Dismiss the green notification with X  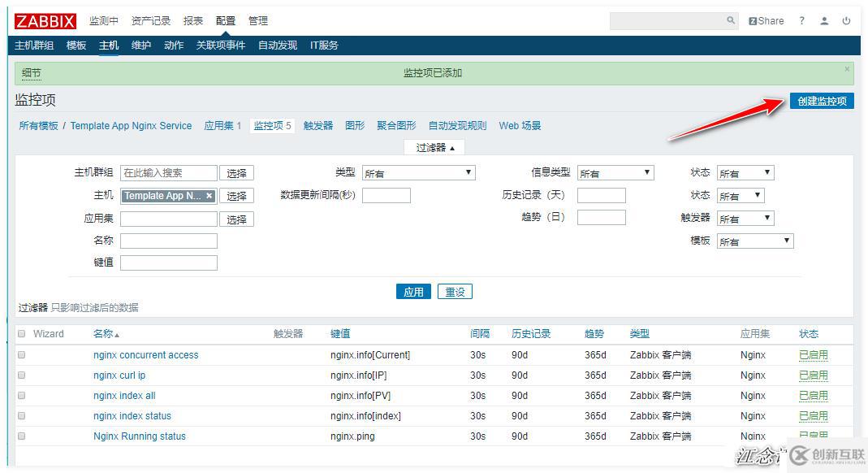point(847,69)
